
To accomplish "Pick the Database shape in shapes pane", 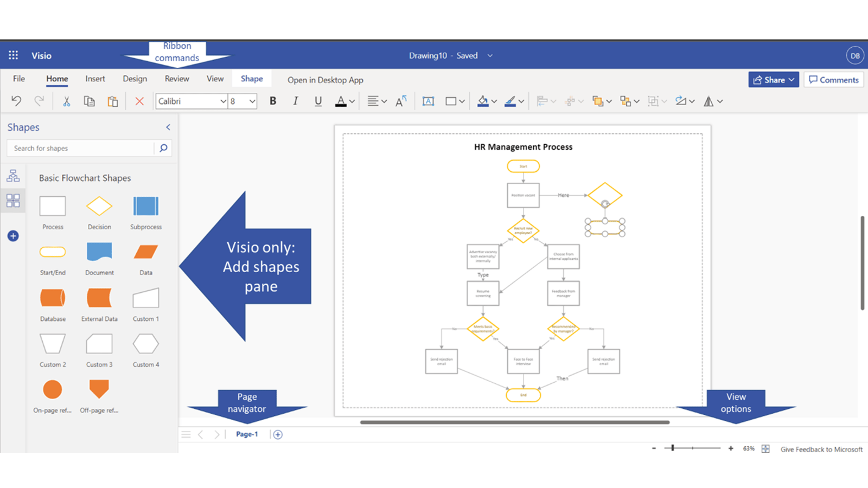I will [x=53, y=298].
